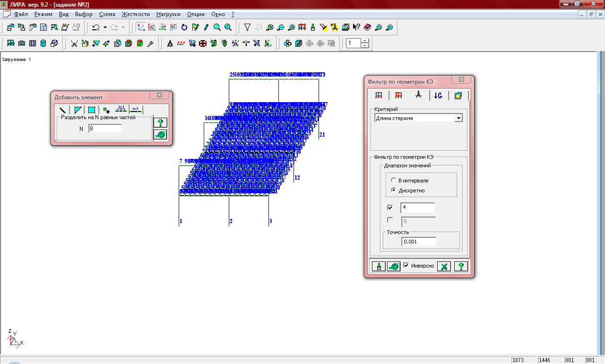The height and width of the screenshot is (364, 605).
Task: Toggle the Инверсно checkbox
Action: click(x=406, y=266)
